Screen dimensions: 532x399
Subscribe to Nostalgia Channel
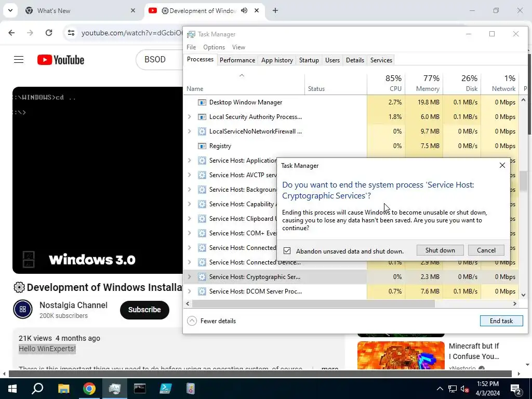point(144,310)
